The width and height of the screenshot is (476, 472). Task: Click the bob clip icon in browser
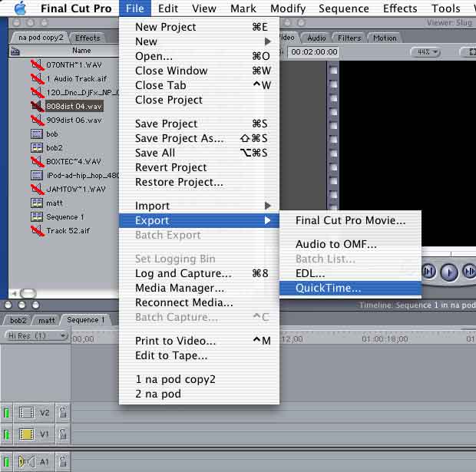pyautogui.click(x=36, y=134)
